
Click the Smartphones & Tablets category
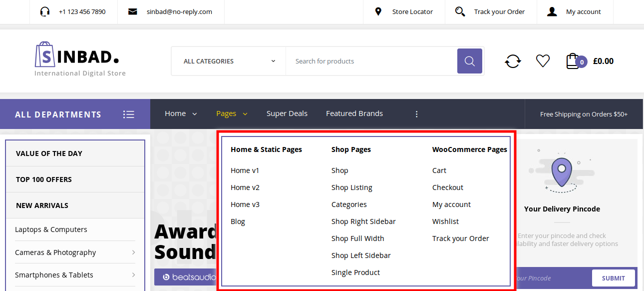(x=54, y=275)
